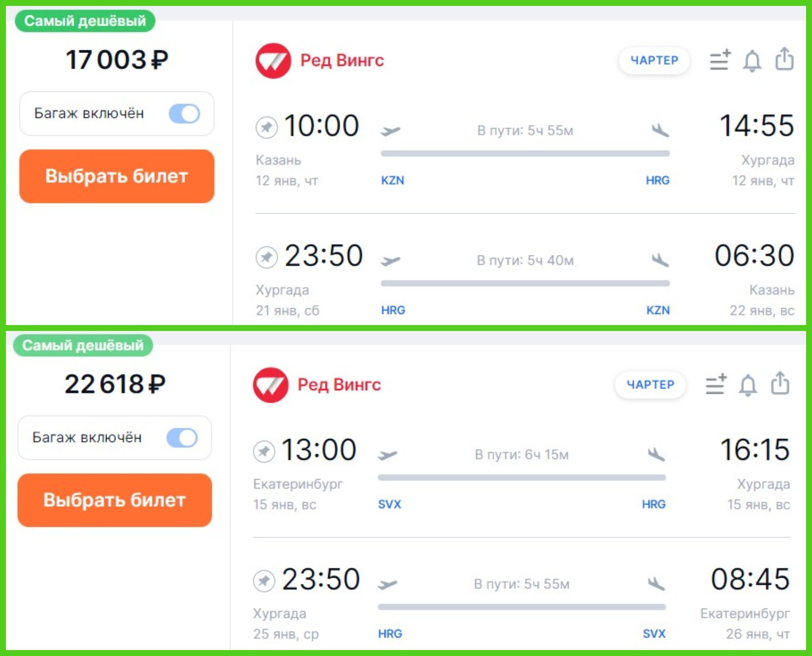Set a price alert bell for Yekaterinburg flight
The width and height of the screenshot is (812, 656).
748,385
